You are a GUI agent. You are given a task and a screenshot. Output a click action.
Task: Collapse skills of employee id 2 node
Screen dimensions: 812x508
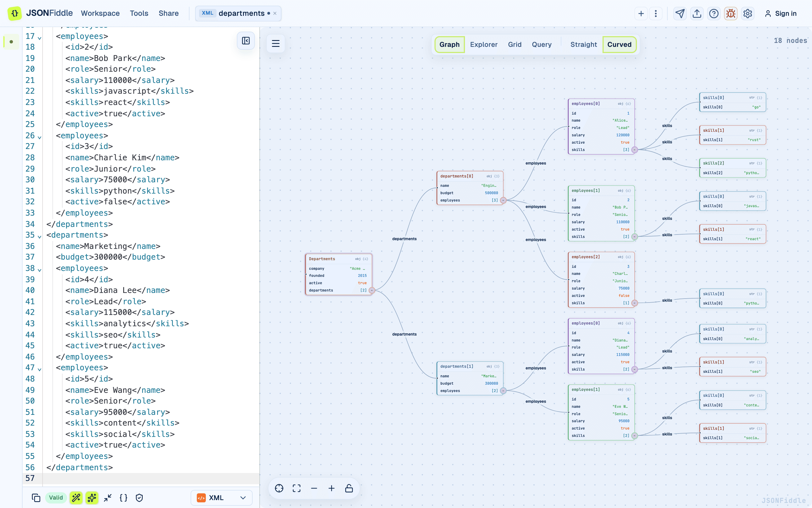pyautogui.click(x=634, y=237)
